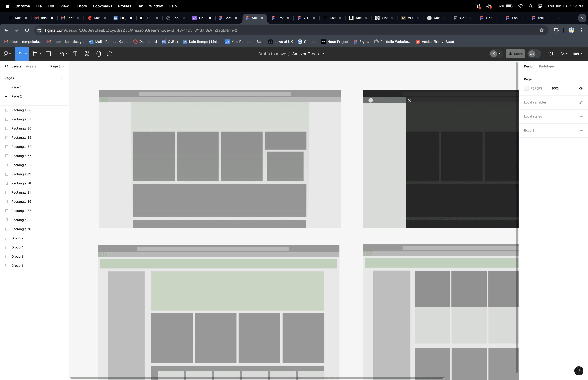
Task: Select the Design tab
Action: (x=529, y=66)
